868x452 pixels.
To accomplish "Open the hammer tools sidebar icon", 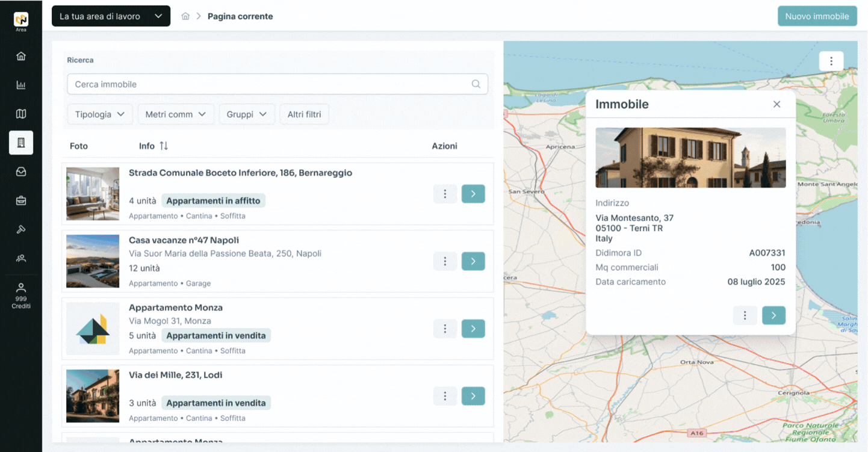I will [21, 229].
